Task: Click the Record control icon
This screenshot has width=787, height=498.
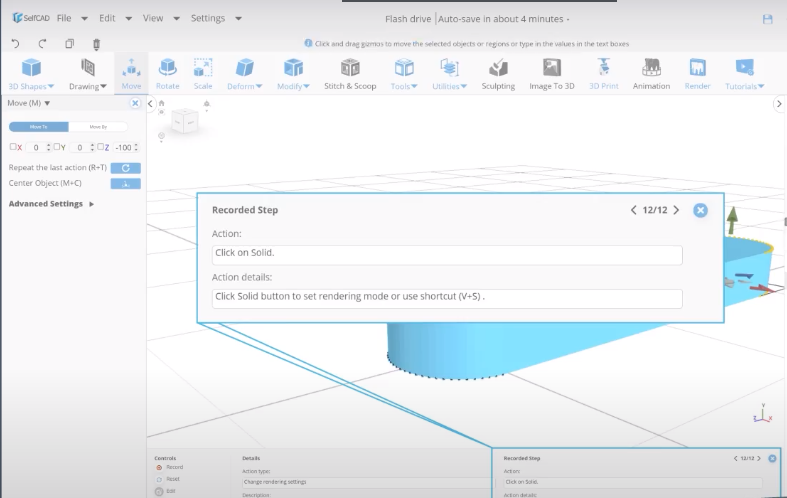Action: click(x=159, y=467)
